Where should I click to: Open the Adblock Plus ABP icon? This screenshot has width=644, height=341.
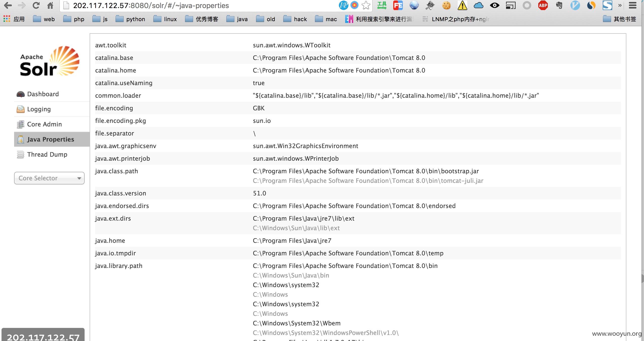click(x=543, y=5)
